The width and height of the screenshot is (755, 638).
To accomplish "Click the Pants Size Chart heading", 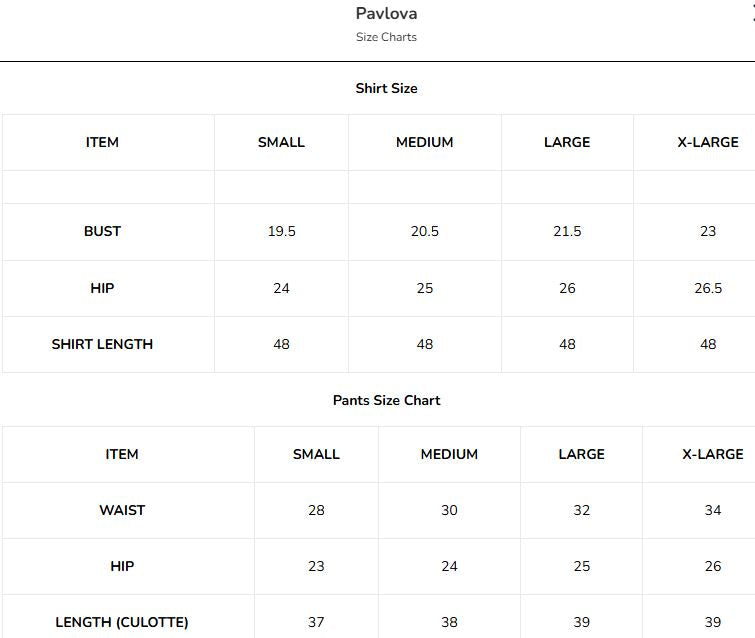I will [x=386, y=400].
